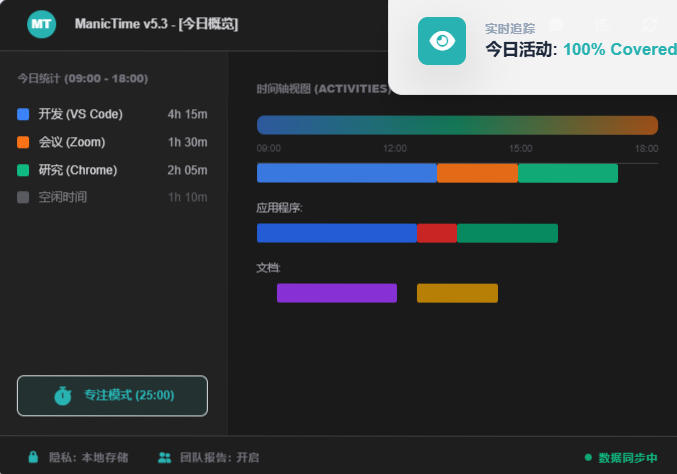This screenshot has height=474, width=677.
Task: Select the bright green activity segment on timeline
Action: tap(568, 173)
